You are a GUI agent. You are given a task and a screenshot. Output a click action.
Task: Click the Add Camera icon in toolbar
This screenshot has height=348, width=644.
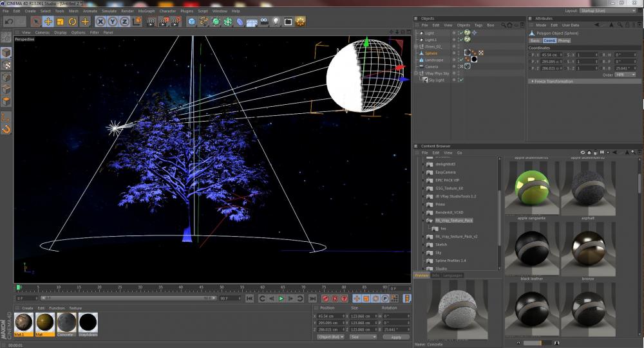click(x=263, y=21)
